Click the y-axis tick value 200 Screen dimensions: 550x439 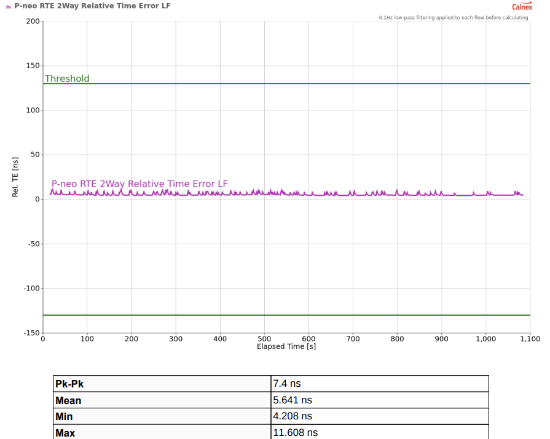click(x=33, y=21)
